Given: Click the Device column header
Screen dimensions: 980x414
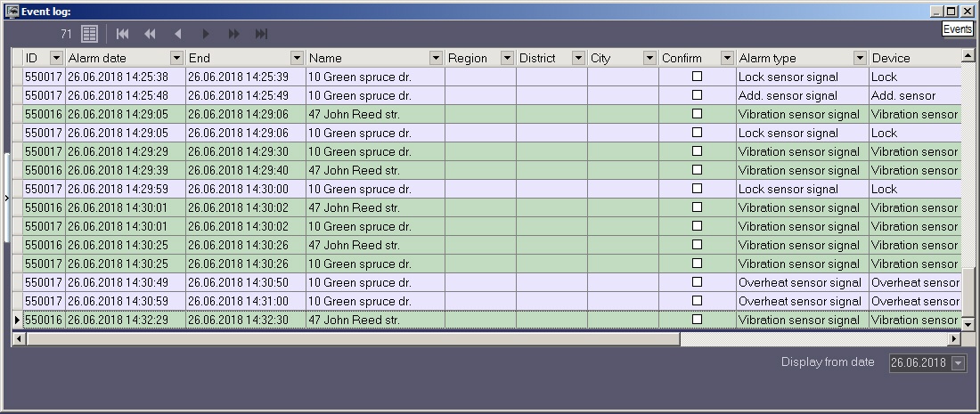Looking at the screenshot, I should (x=912, y=58).
